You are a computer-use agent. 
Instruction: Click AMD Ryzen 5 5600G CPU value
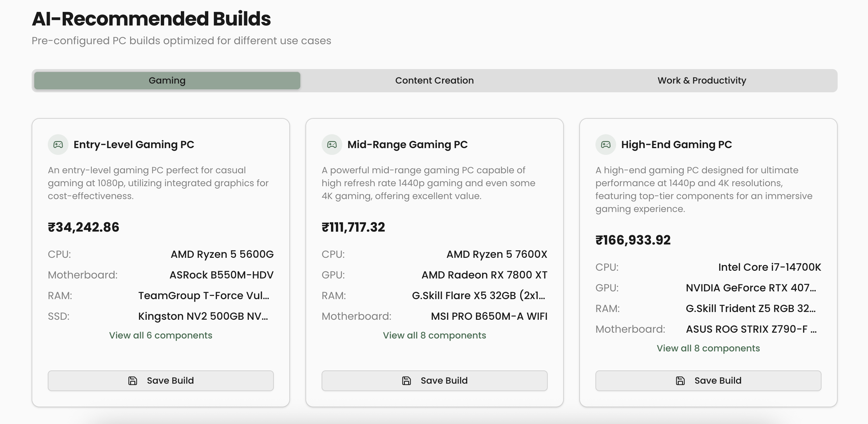point(222,254)
